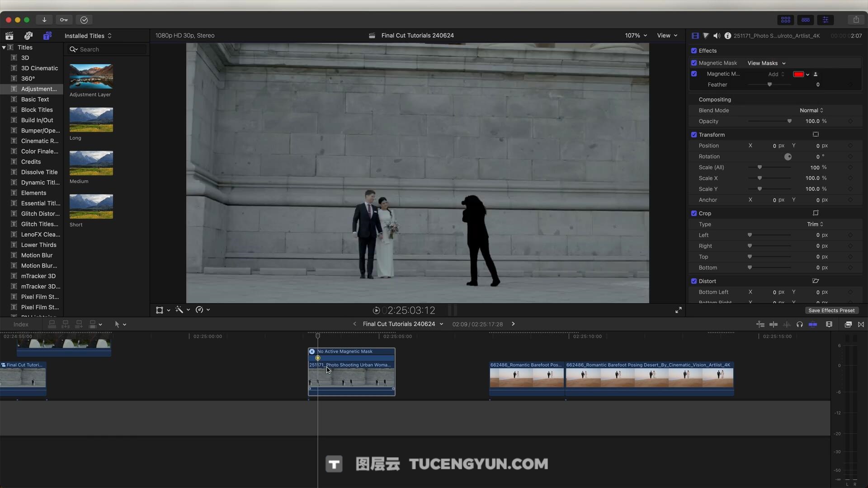The image size is (868, 488).
Task: Open the mask Add mode popup
Action: point(776,74)
